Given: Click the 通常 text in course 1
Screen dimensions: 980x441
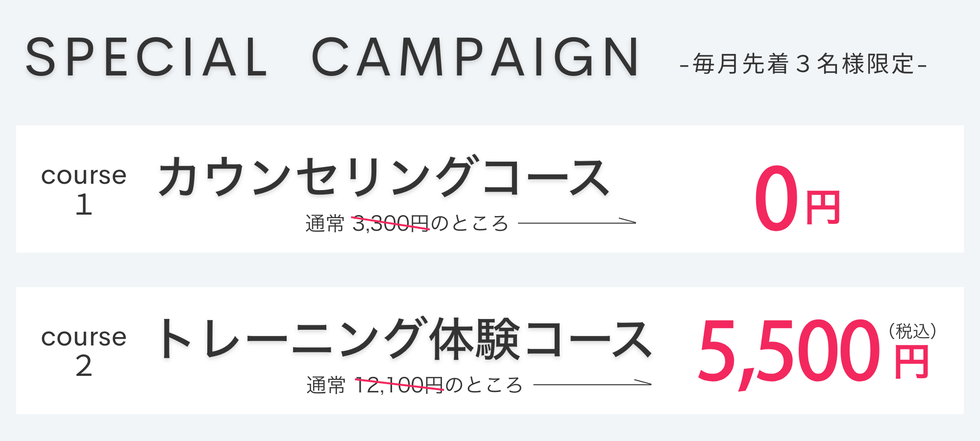Looking at the screenshot, I should point(325,224).
